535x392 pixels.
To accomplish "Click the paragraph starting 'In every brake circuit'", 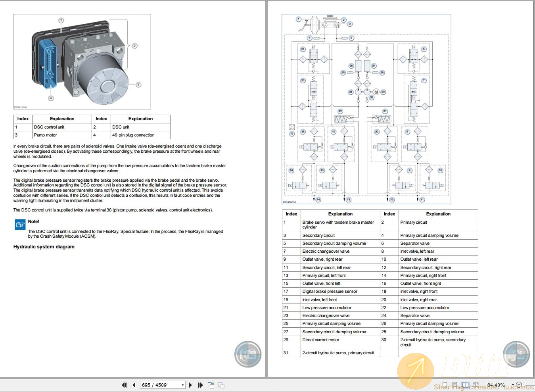I will 117,151.
